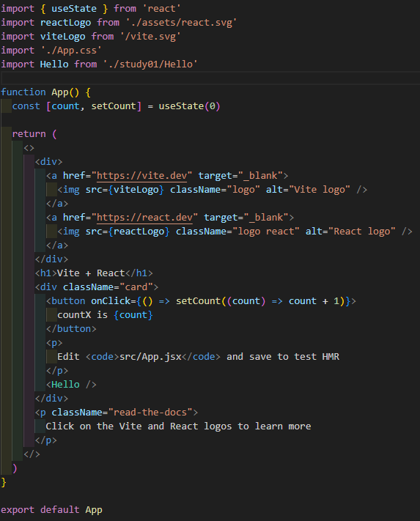420x521 pixels.
Task: Click 'onClick' on the button tag
Action: point(111,301)
